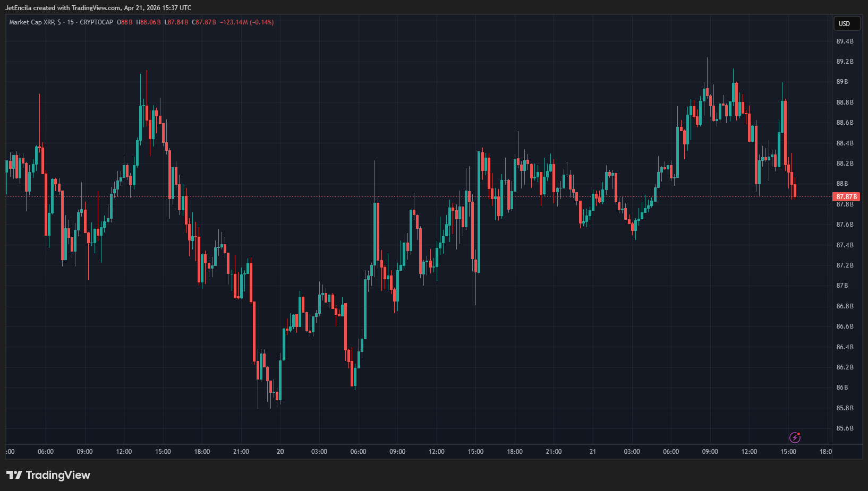
Task: Click the H88.06B high value in legend
Action: pos(148,22)
